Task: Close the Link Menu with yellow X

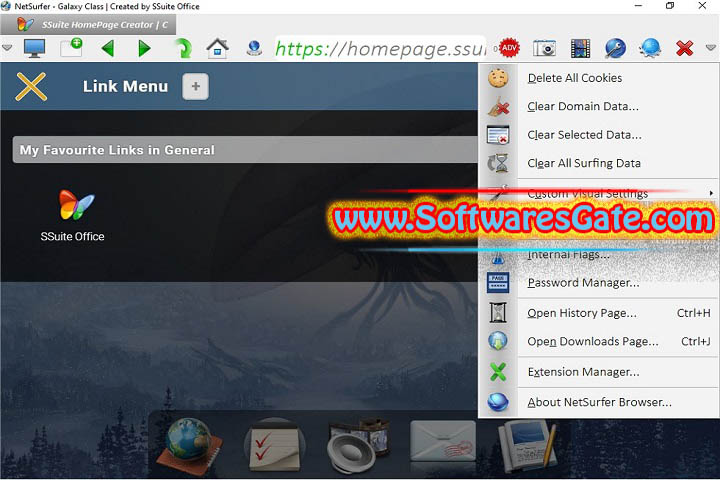Action: point(31,86)
